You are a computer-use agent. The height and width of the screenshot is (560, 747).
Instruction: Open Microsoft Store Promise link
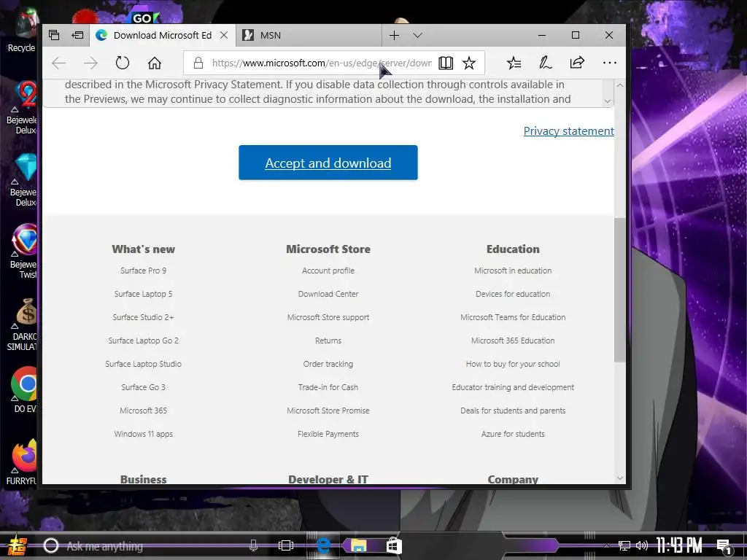coord(328,411)
